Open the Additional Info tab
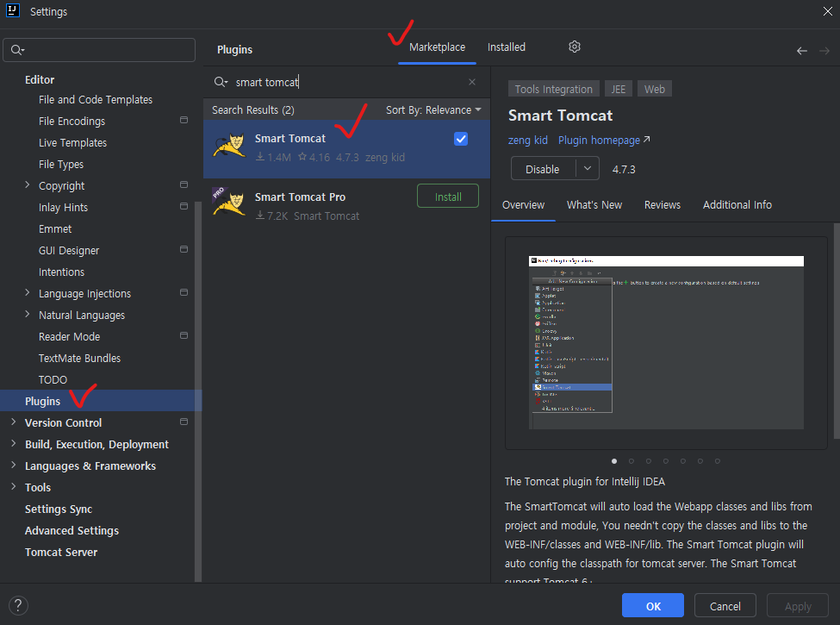The width and height of the screenshot is (840, 625). tap(737, 205)
